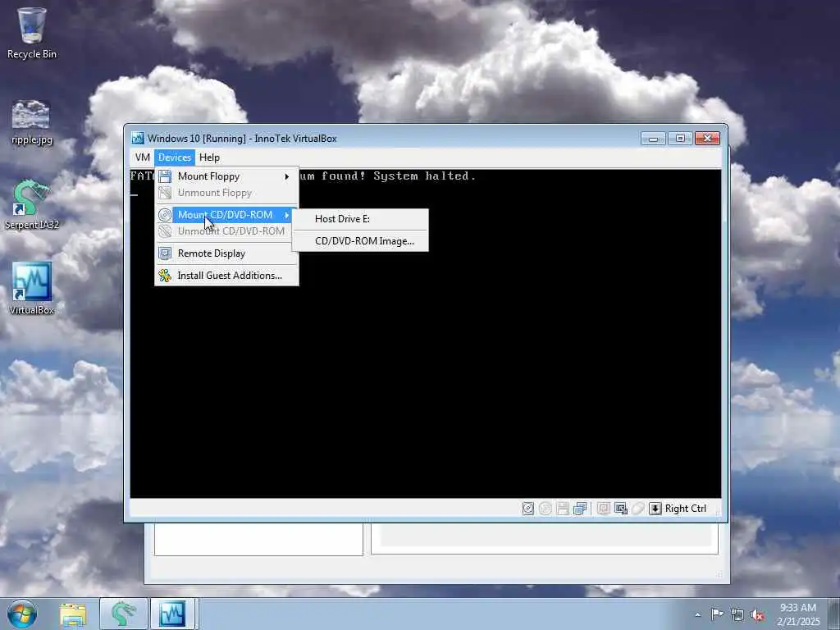
Task: Click the hard disk status bar indicator
Action: 528,509
